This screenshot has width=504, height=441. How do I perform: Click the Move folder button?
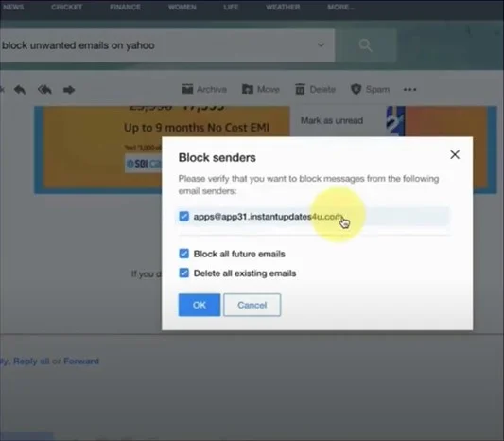pyautogui.click(x=261, y=89)
